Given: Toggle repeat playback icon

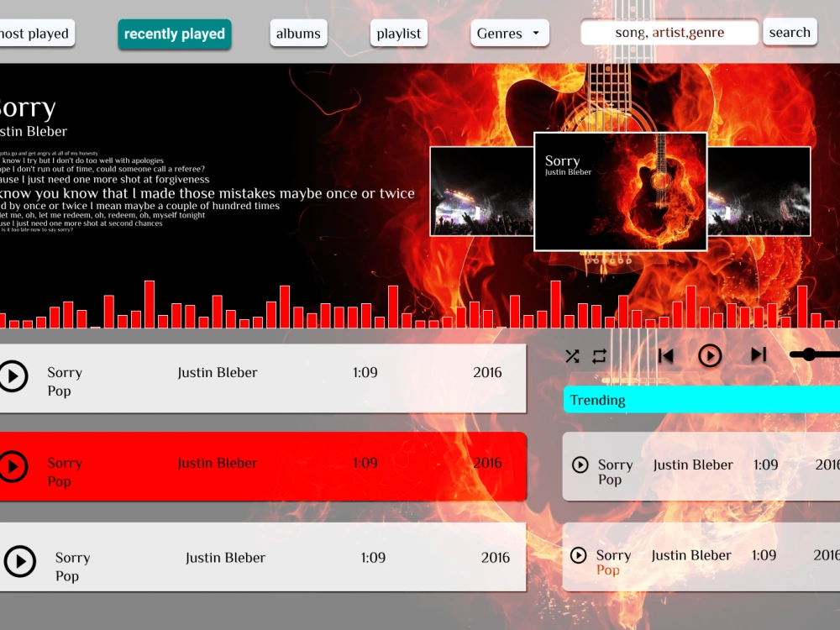Looking at the screenshot, I should pos(599,356).
